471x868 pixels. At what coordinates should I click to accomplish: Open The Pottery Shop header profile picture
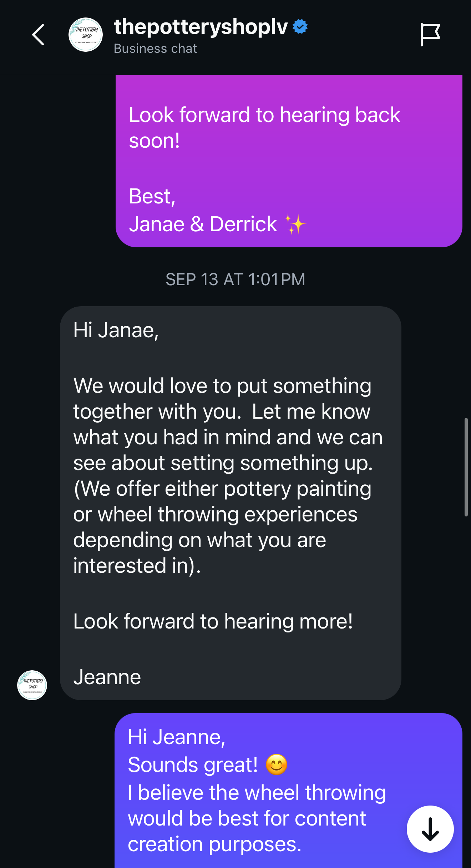coord(86,35)
